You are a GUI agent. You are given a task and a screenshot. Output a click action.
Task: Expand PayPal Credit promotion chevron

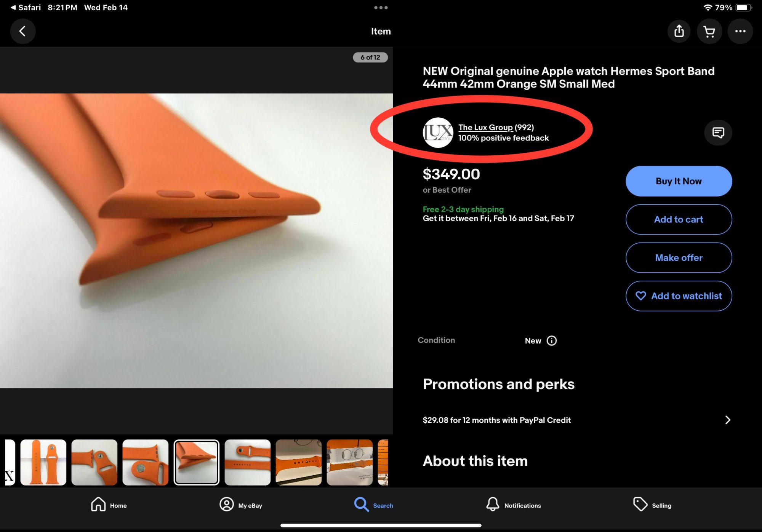click(x=727, y=420)
